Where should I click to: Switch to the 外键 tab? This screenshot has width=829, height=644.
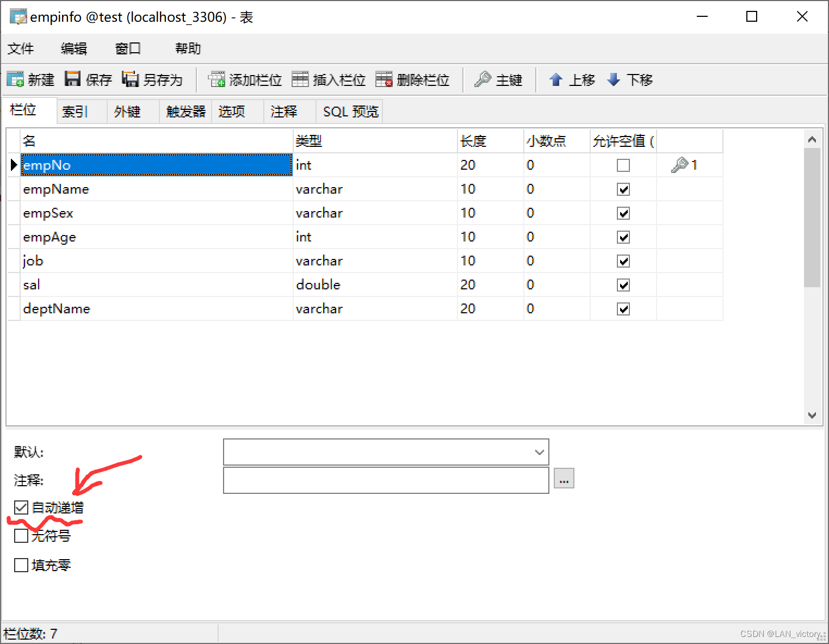[x=133, y=112]
